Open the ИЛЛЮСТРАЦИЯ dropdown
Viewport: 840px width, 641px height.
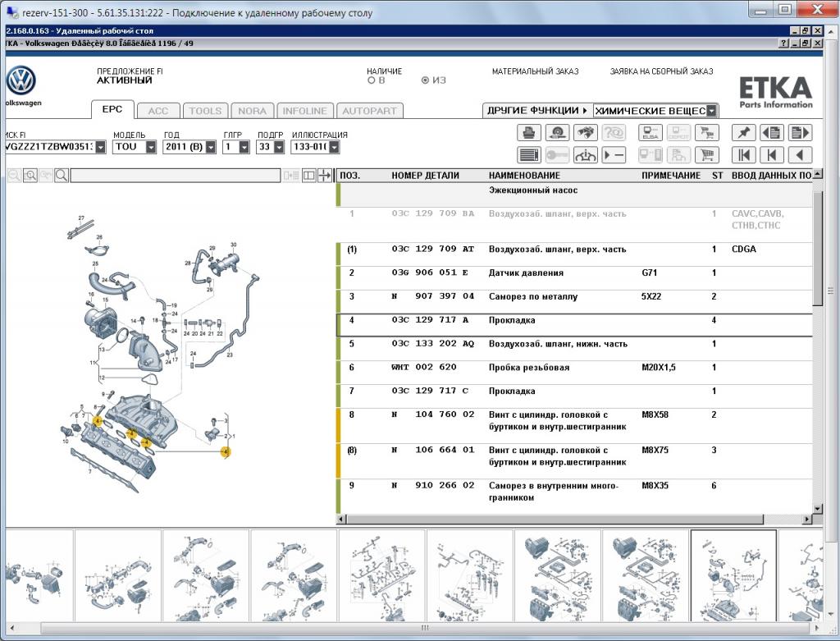coord(334,147)
